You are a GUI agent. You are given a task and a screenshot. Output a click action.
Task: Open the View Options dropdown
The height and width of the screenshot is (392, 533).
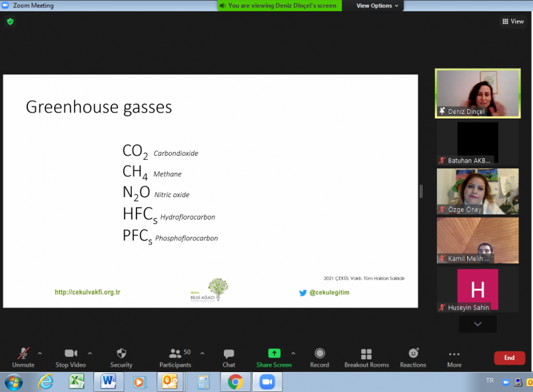pos(377,5)
